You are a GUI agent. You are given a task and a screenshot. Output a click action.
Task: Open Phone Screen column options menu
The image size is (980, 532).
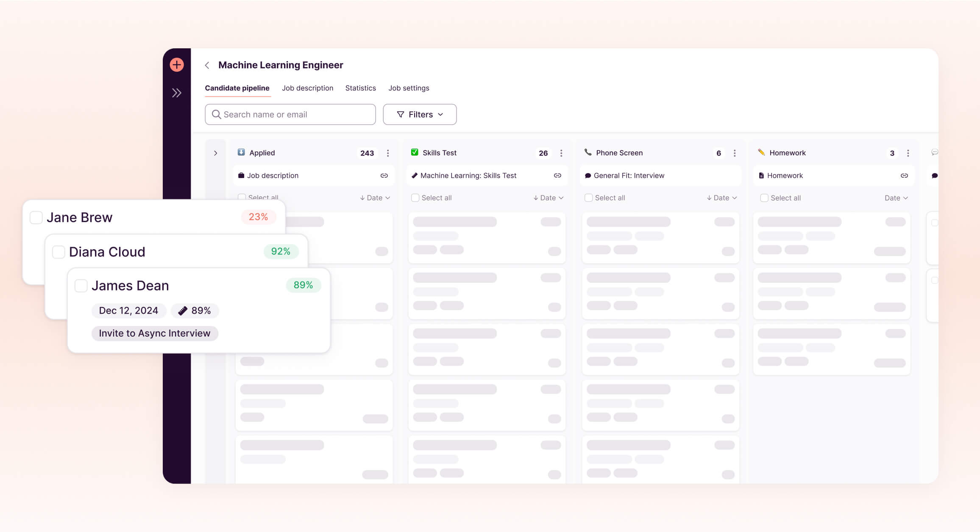tap(735, 153)
